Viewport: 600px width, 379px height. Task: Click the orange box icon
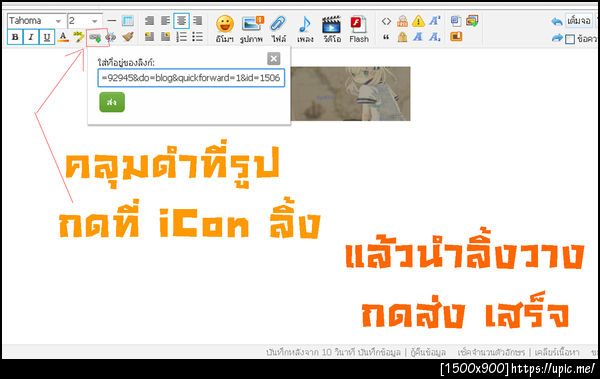coord(456,37)
